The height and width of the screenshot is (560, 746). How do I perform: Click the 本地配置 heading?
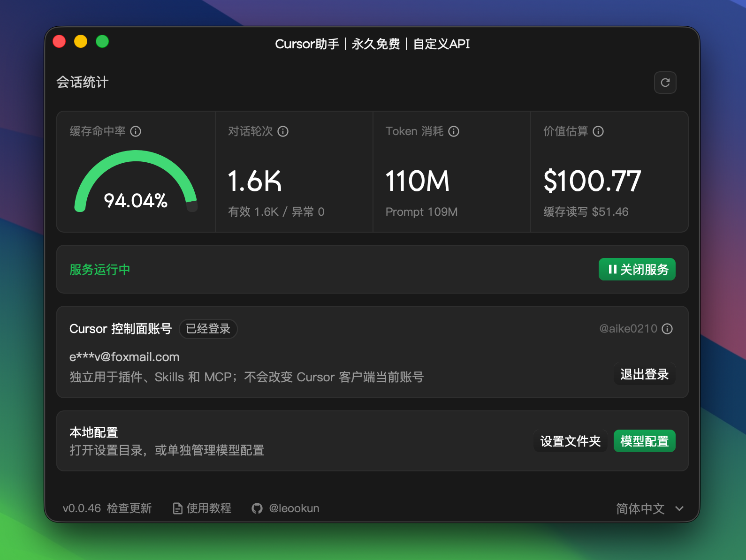(x=94, y=432)
